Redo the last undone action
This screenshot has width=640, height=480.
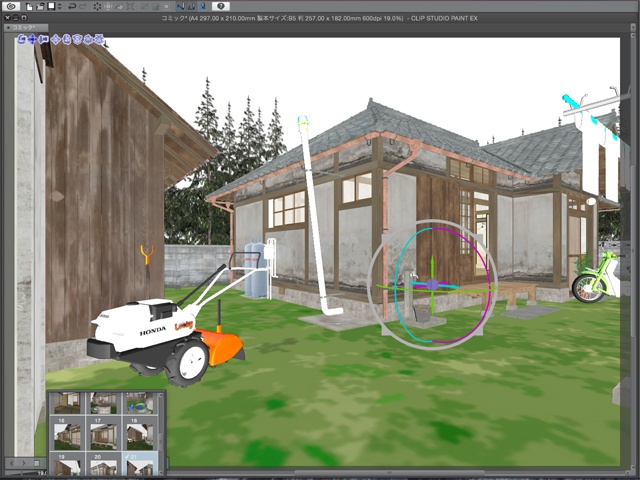[x=83, y=6]
